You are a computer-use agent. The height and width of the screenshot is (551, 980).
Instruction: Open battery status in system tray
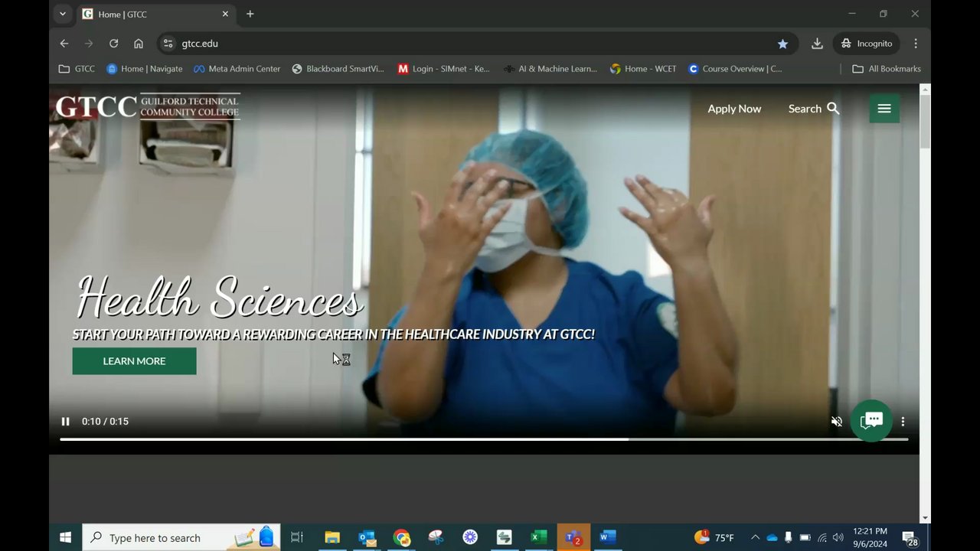tap(805, 537)
